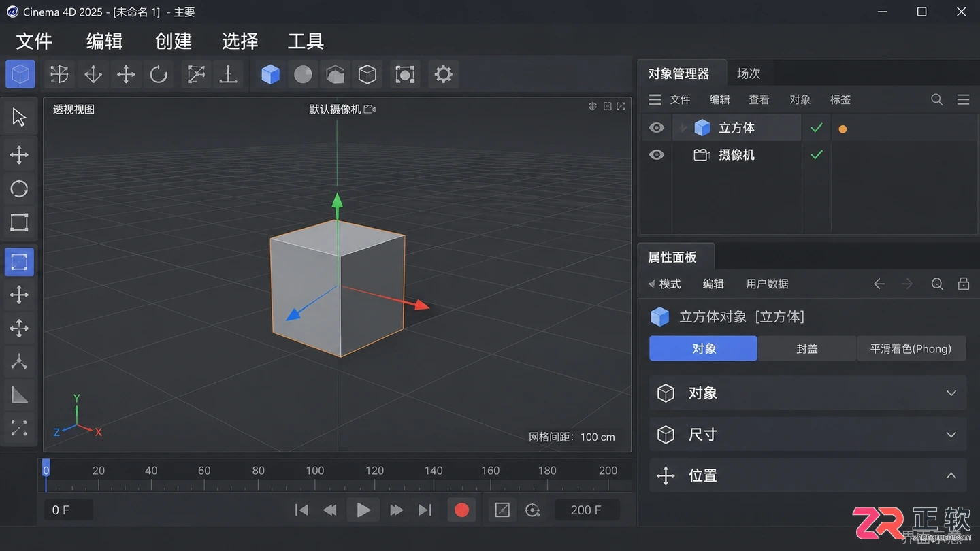Image resolution: width=980 pixels, height=551 pixels.
Task: Open the 模式 dropdown in attribute panel
Action: pos(665,284)
